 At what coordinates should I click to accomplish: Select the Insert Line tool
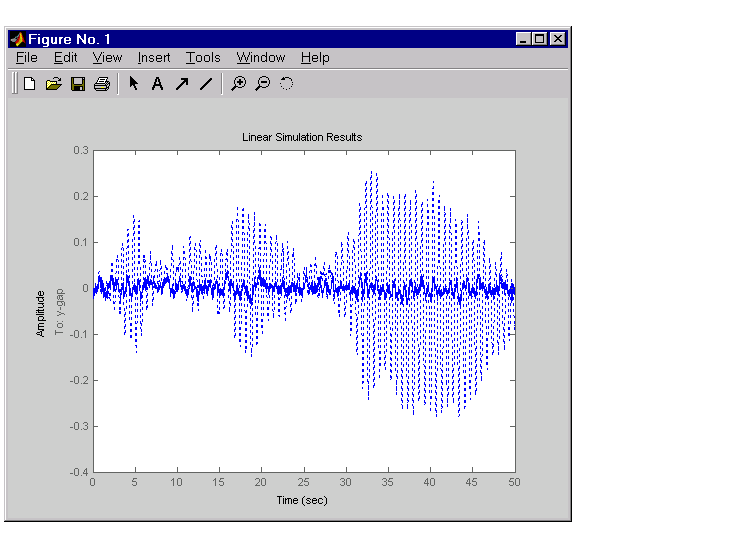point(205,84)
